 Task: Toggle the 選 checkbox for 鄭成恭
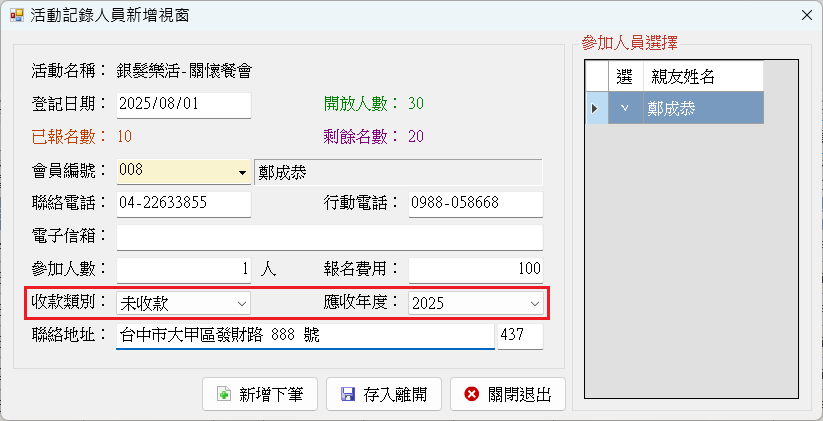coord(625,108)
